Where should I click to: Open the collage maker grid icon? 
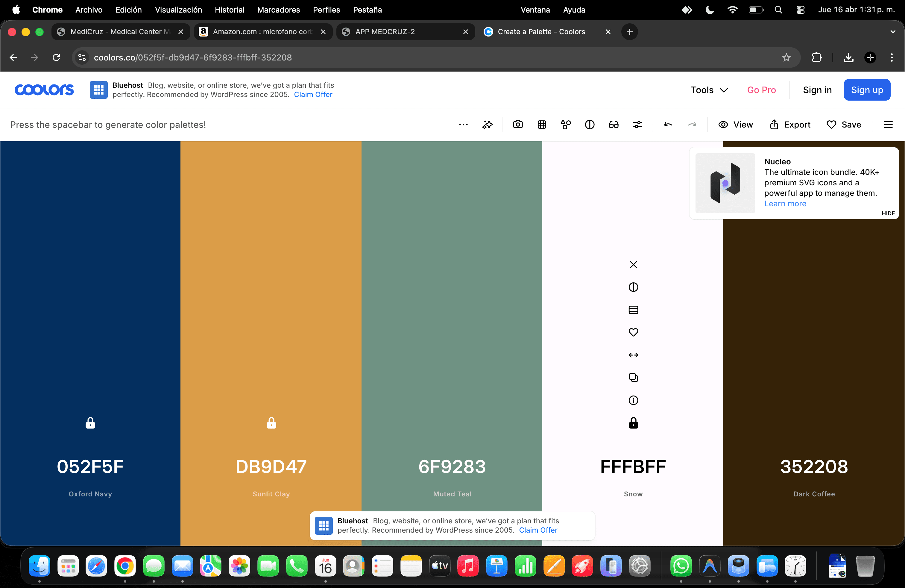click(x=541, y=124)
